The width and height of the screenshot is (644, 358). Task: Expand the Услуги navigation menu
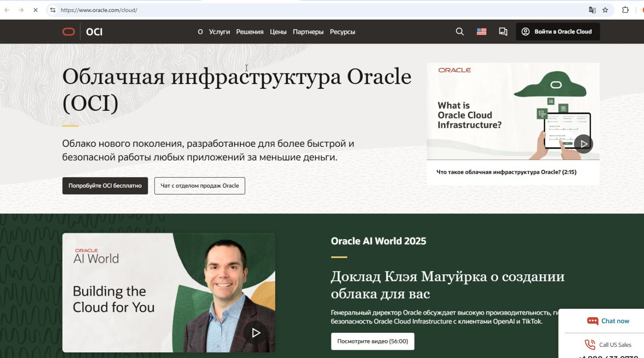click(219, 32)
